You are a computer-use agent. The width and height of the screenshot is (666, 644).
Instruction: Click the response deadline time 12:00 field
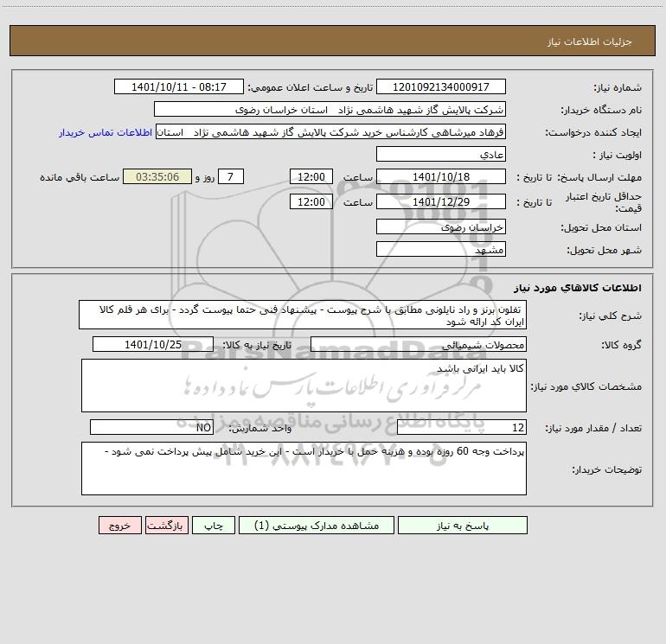[311, 176]
